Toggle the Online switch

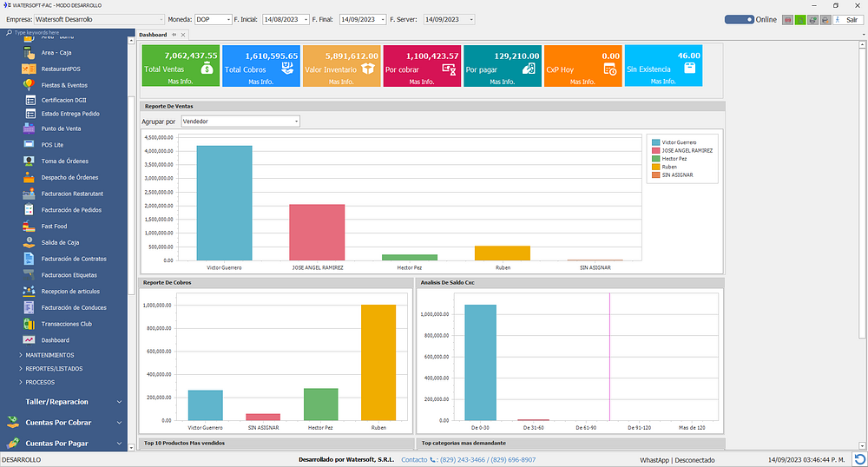coord(739,19)
